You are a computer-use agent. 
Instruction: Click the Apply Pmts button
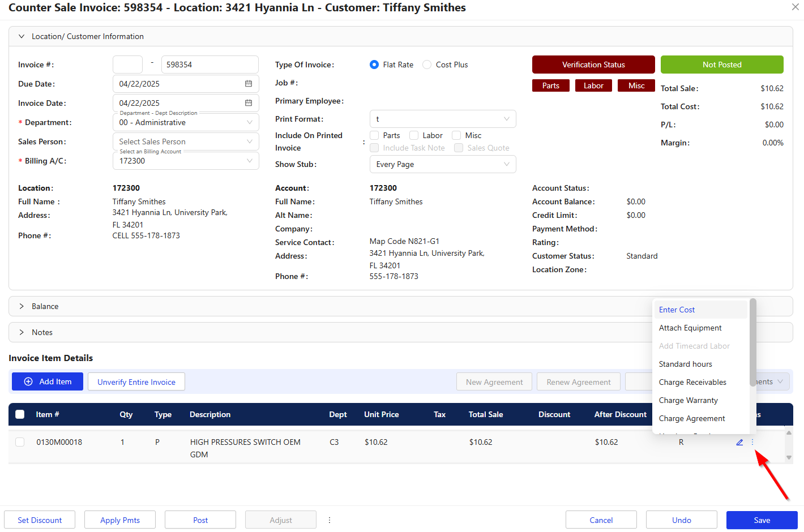click(120, 520)
